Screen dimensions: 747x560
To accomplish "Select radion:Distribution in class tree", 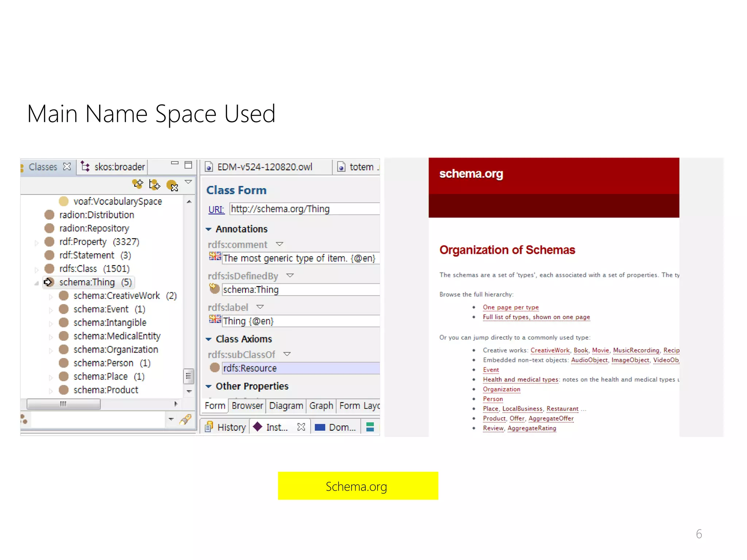I will pos(97,215).
